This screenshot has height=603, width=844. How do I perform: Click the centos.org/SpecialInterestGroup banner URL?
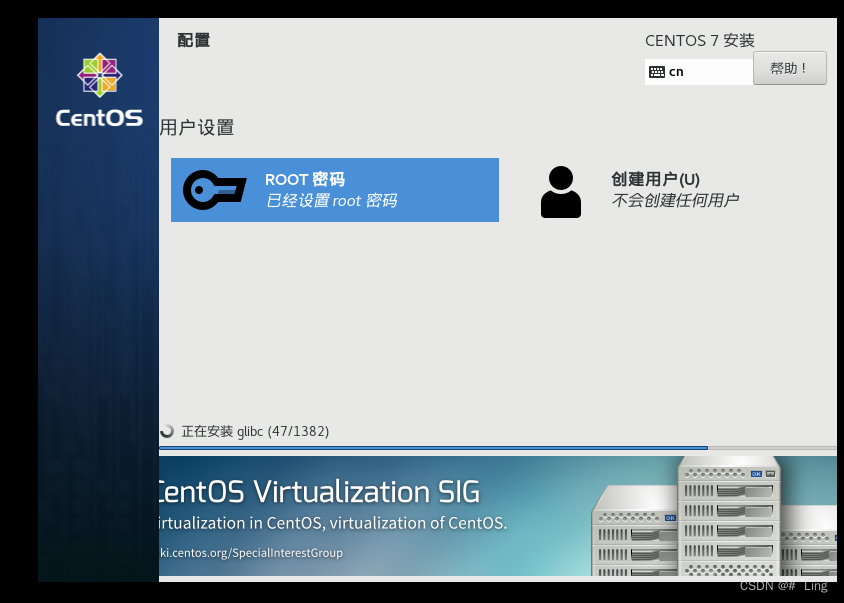(x=251, y=553)
